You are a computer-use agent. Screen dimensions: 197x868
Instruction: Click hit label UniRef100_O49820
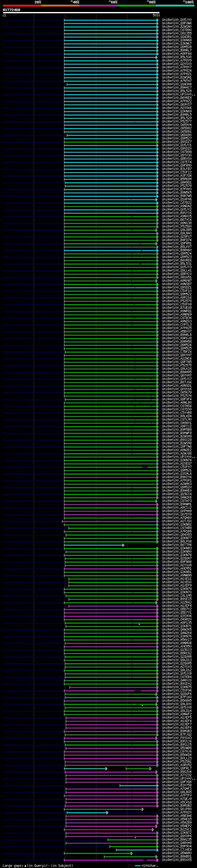pos(176,619)
